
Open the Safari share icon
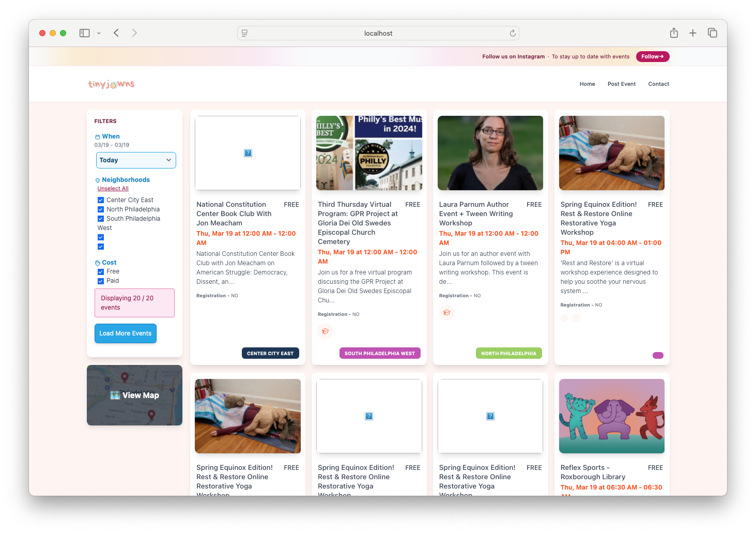coord(674,33)
